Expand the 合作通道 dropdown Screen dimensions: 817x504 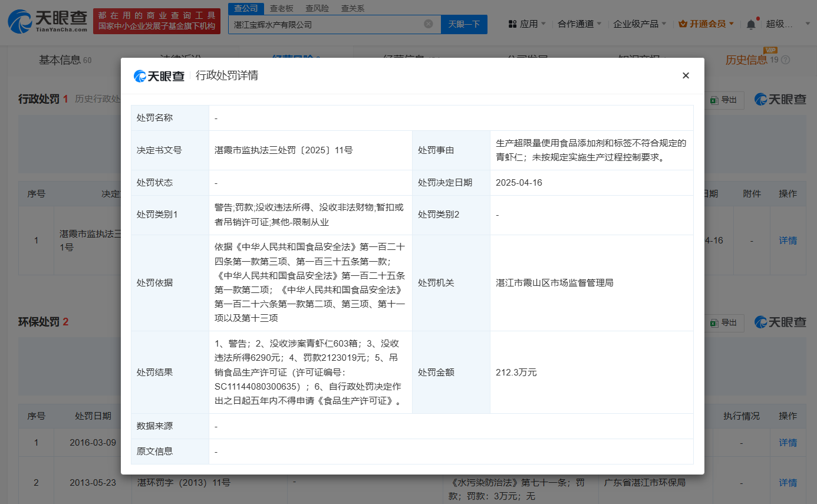click(579, 24)
